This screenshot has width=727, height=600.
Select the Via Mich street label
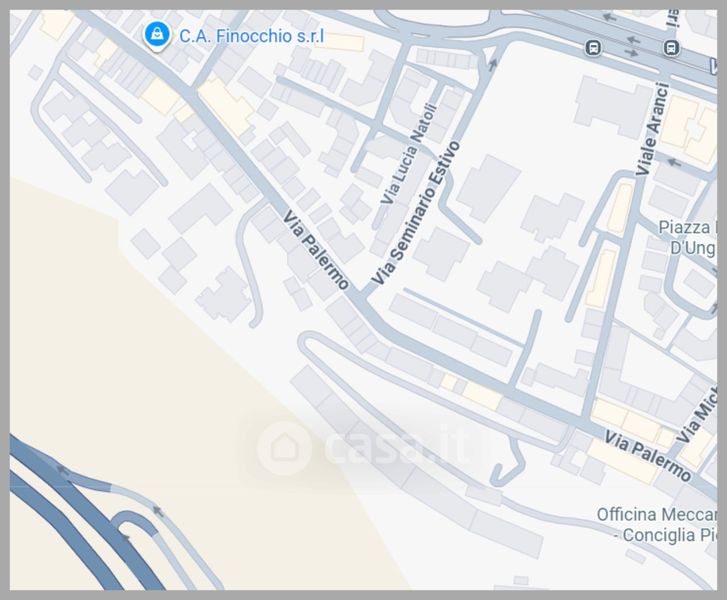pos(696,420)
